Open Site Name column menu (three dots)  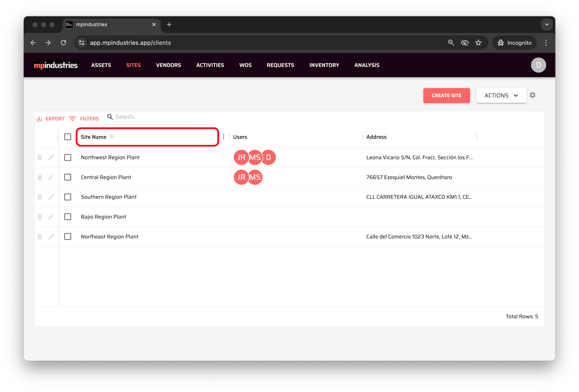[x=224, y=137]
